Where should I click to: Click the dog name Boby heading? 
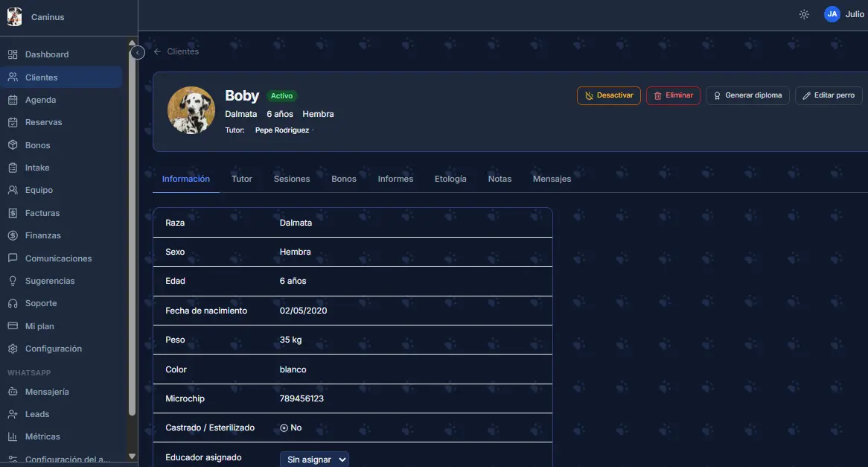click(242, 96)
